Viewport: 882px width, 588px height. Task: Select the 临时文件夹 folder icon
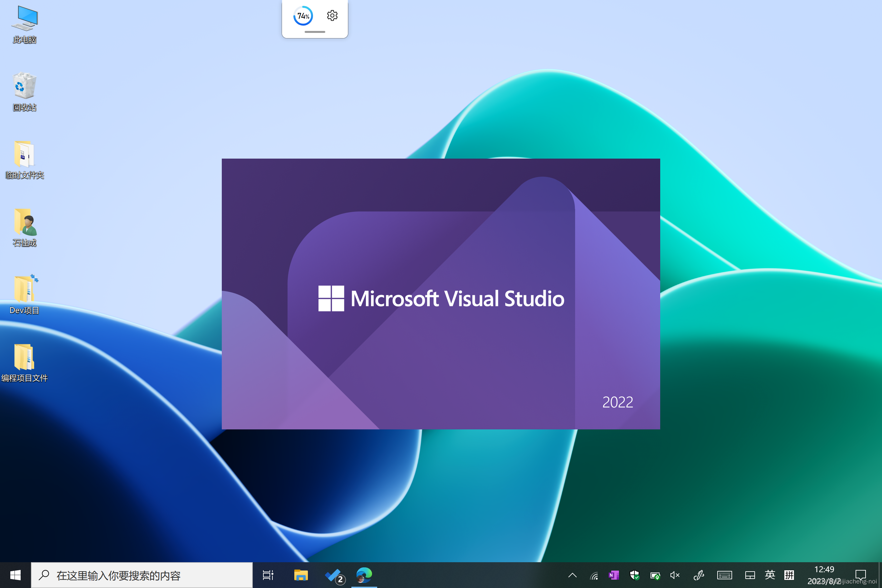[x=24, y=159]
